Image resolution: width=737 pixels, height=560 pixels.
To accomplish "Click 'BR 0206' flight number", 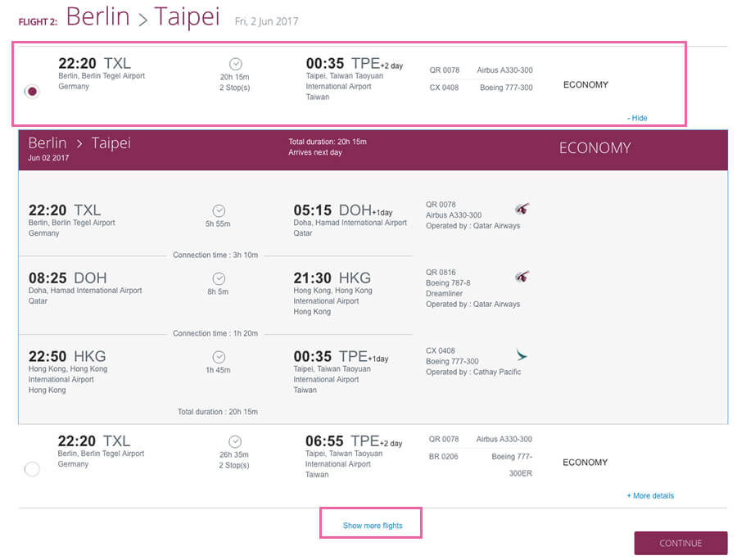I will point(443,456).
